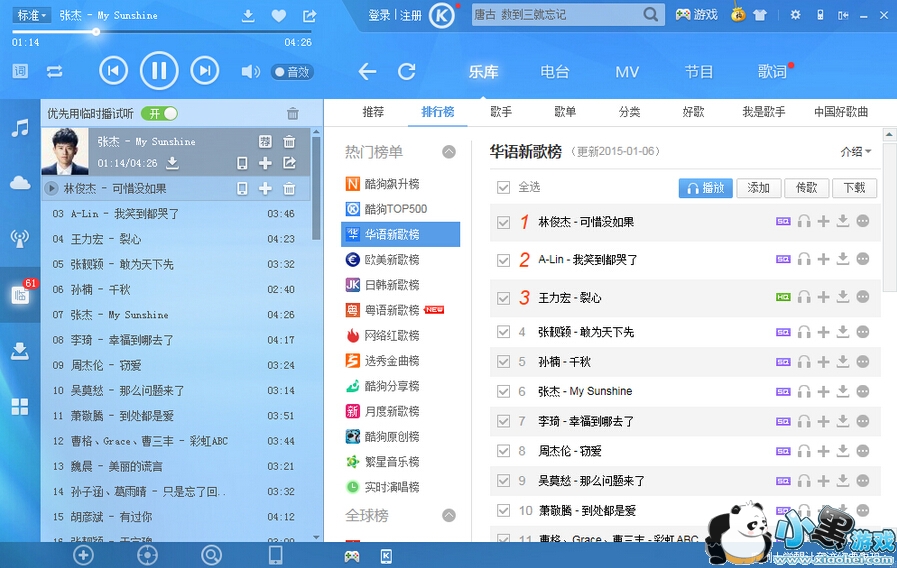This screenshot has height=568, width=897.
Task: Uncheck the checkbox for 张靓颖 - 敢为天下先
Action: pyautogui.click(x=503, y=332)
